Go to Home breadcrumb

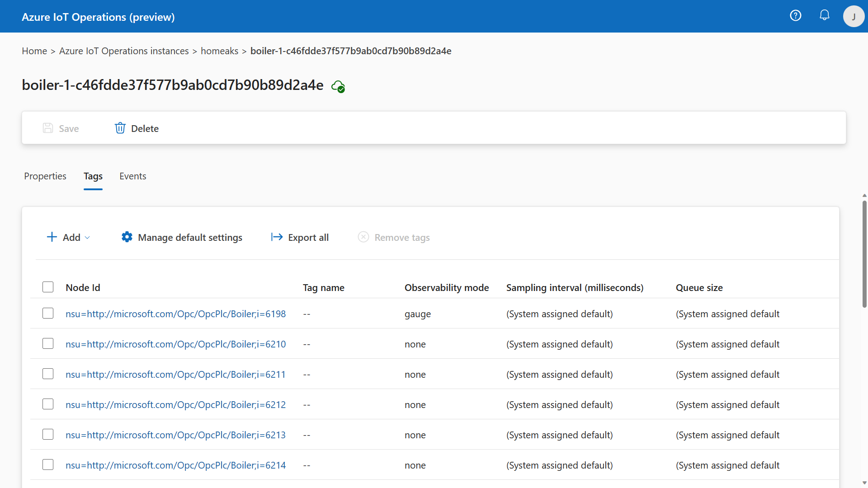click(34, 51)
